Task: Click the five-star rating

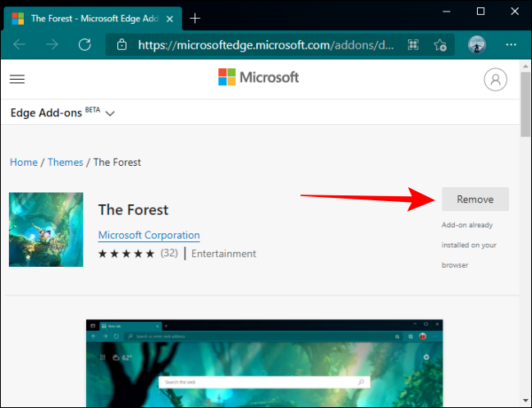Action: point(126,254)
